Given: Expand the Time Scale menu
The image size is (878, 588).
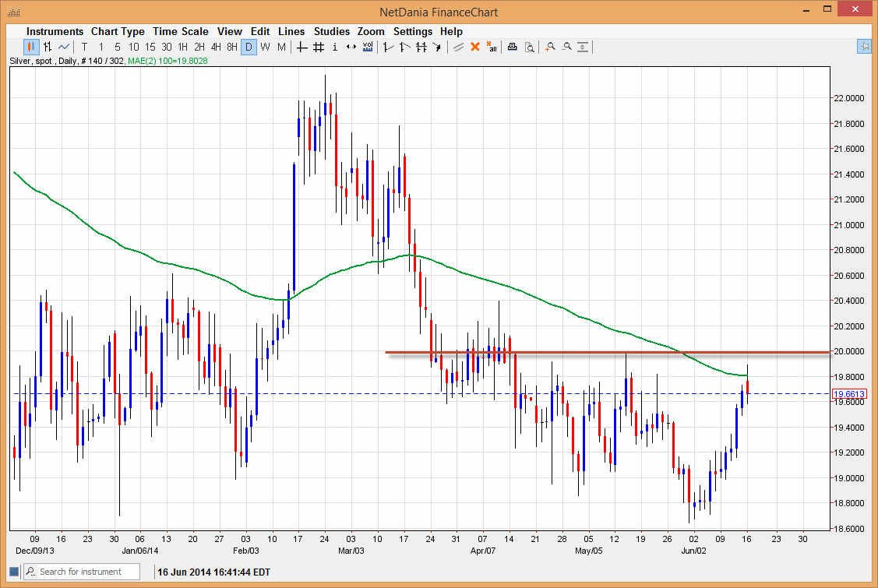Looking at the screenshot, I should (181, 31).
